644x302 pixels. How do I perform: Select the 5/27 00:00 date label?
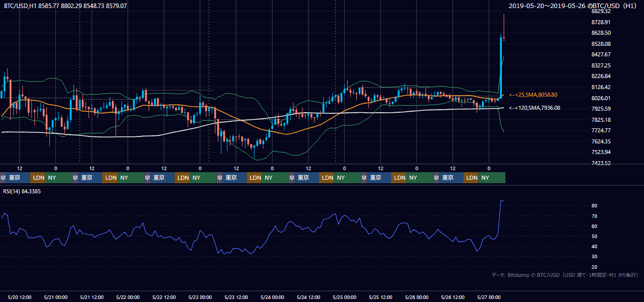point(489,297)
